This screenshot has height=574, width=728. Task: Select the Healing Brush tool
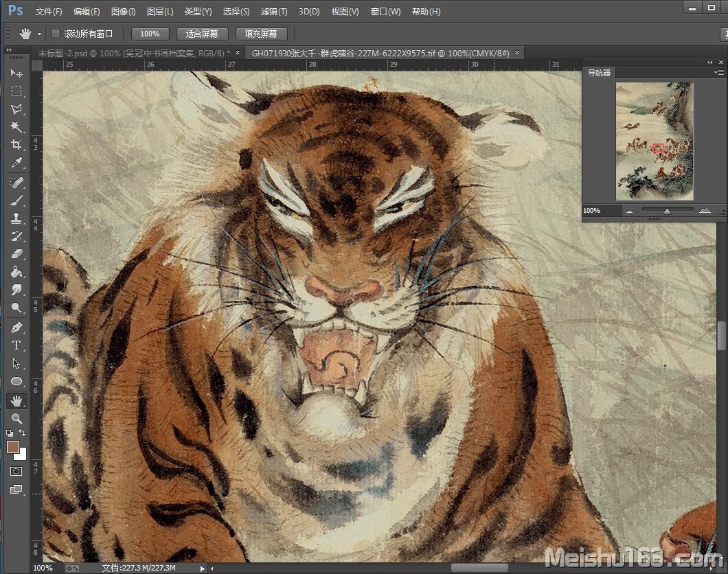[16, 183]
